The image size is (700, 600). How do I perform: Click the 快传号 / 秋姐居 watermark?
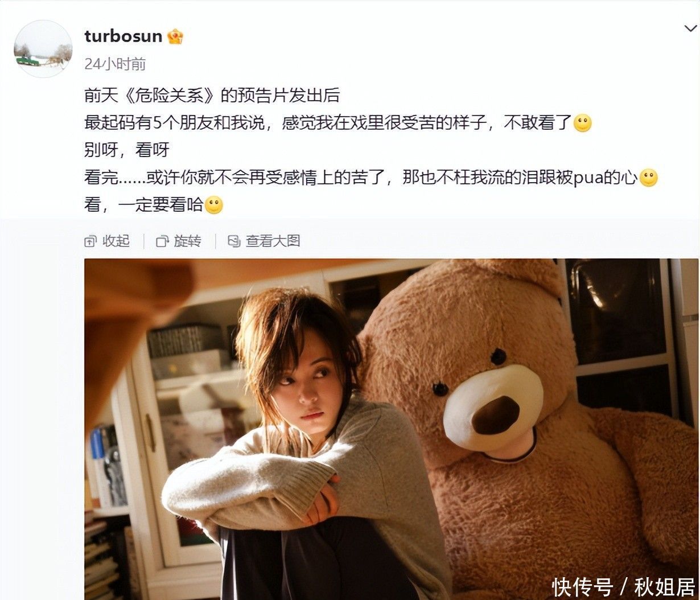pos(624,586)
